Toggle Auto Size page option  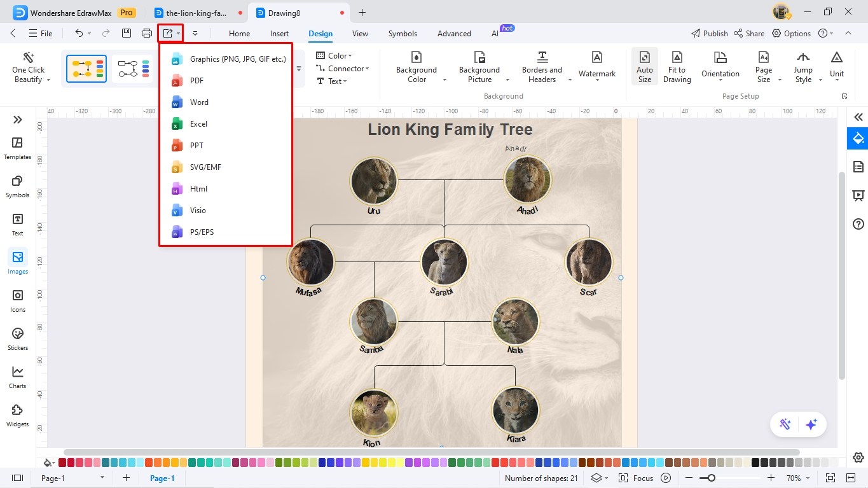(645, 67)
